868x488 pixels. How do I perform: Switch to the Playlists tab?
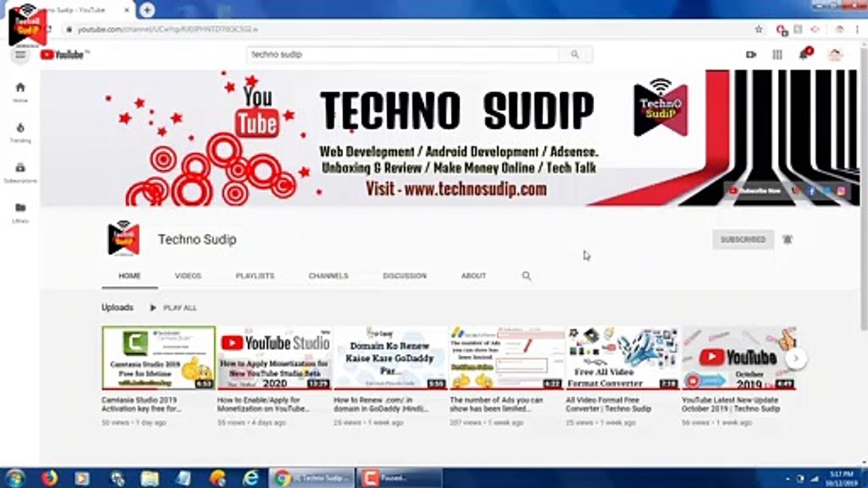255,276
